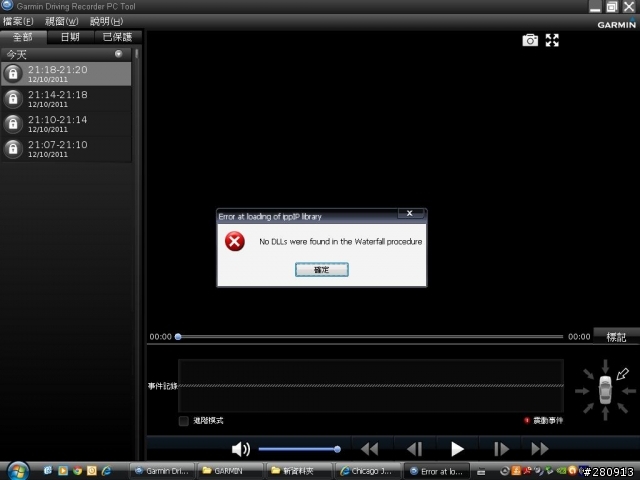
Task: Click the recordings list scrollbar
Action: click(136, 53)
